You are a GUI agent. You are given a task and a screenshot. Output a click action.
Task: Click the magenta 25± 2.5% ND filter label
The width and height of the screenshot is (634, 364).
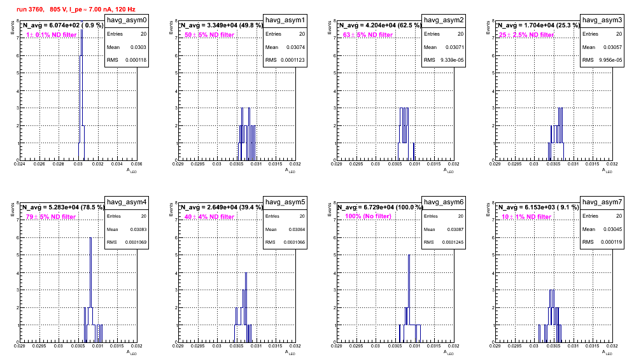coord(526,35)
